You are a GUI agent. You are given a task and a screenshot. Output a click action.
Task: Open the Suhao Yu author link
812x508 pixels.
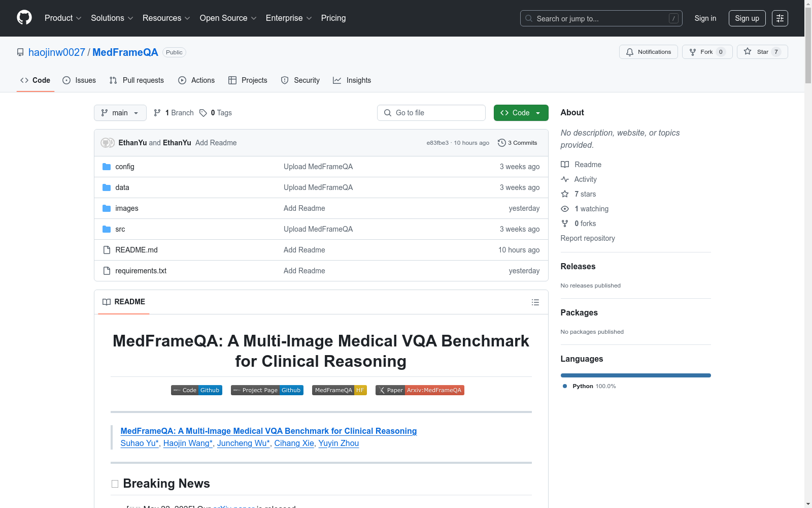(x=140, y=443)
